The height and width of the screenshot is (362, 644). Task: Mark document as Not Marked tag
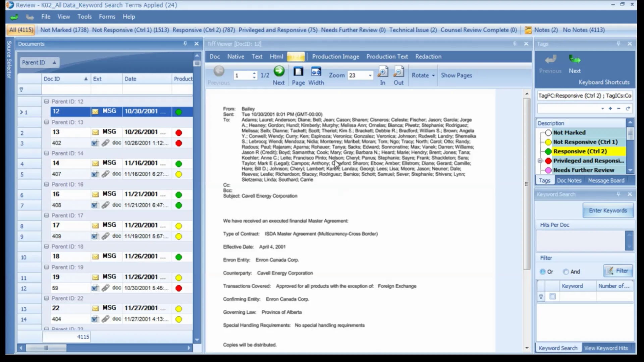(569, 133)
